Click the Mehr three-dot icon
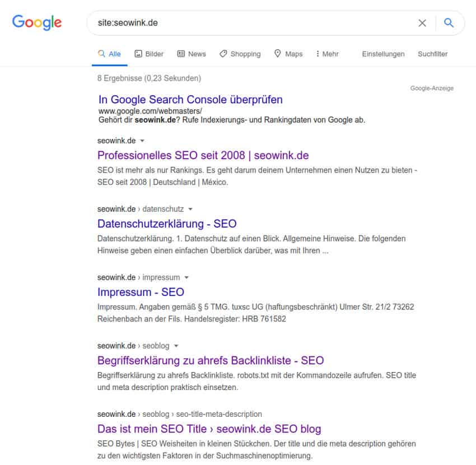Screen dimensions: 476x465 318,54
